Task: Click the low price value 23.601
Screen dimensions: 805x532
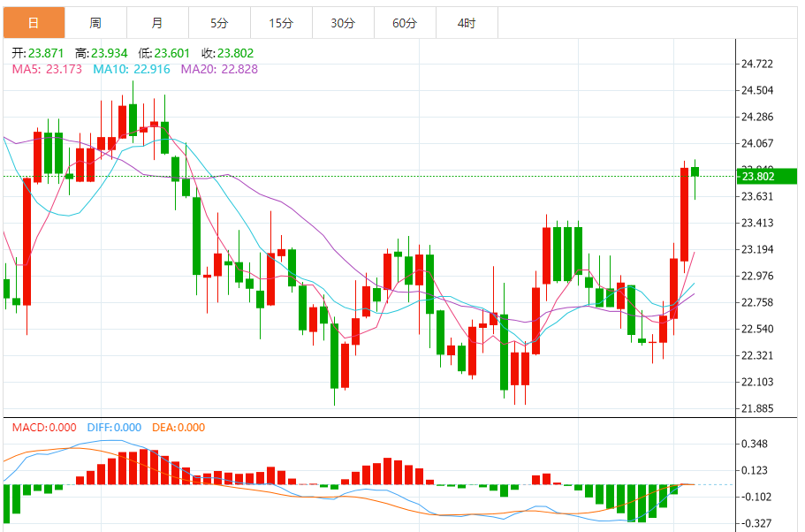Action: [x=172, y=53]
